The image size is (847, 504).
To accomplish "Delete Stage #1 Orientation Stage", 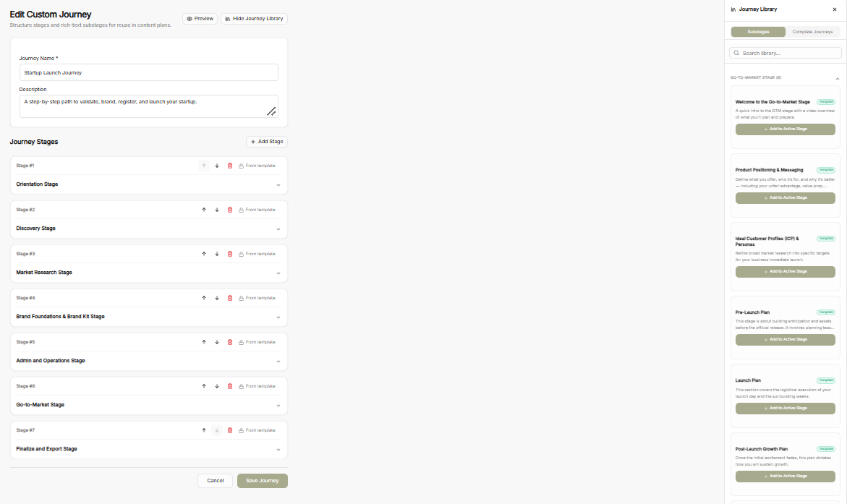I will tap(229, 166).
